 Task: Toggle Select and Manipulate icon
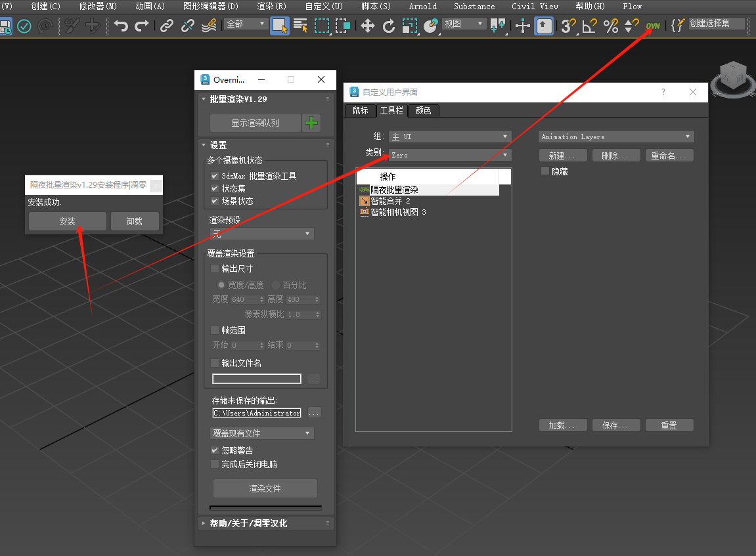(x=523, y=25)
